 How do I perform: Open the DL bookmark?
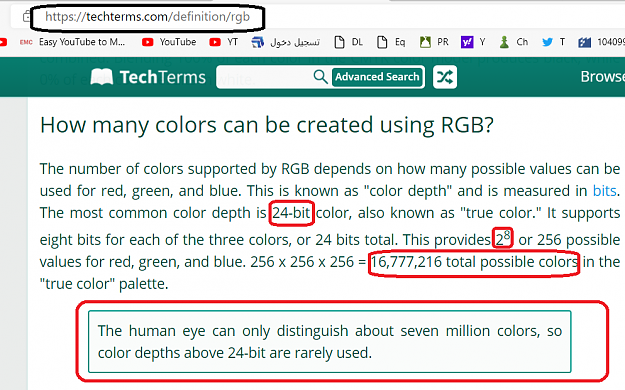pos(349,42)
